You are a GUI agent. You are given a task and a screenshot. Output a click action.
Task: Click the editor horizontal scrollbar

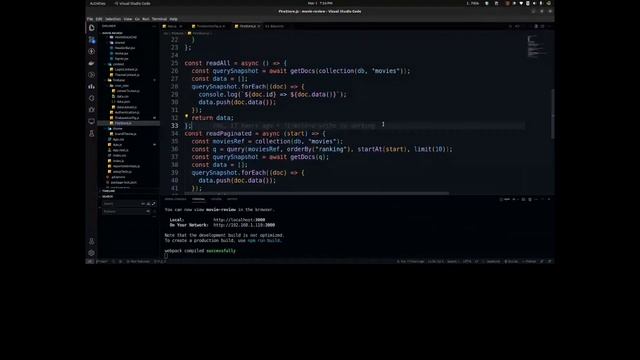click(x=316, y=193)
